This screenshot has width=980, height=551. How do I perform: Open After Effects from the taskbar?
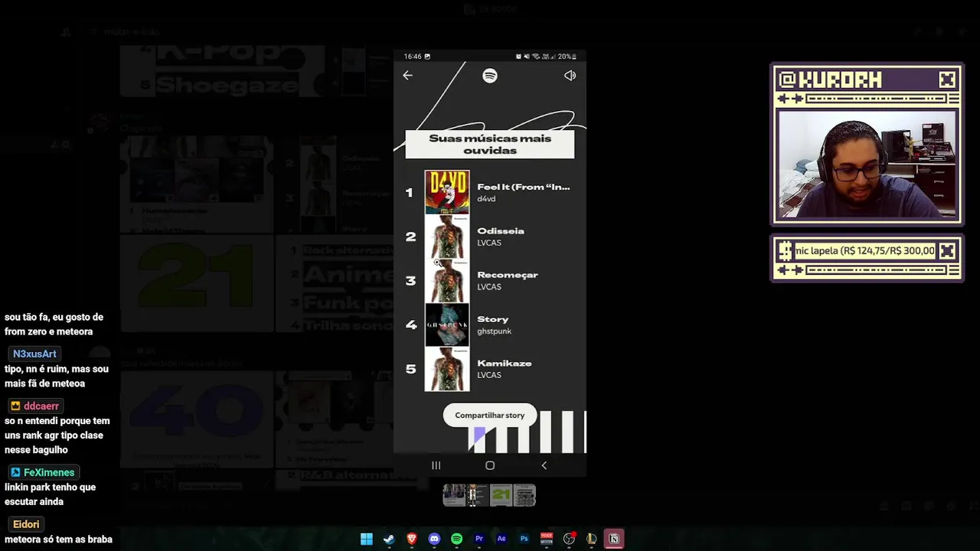501,539
